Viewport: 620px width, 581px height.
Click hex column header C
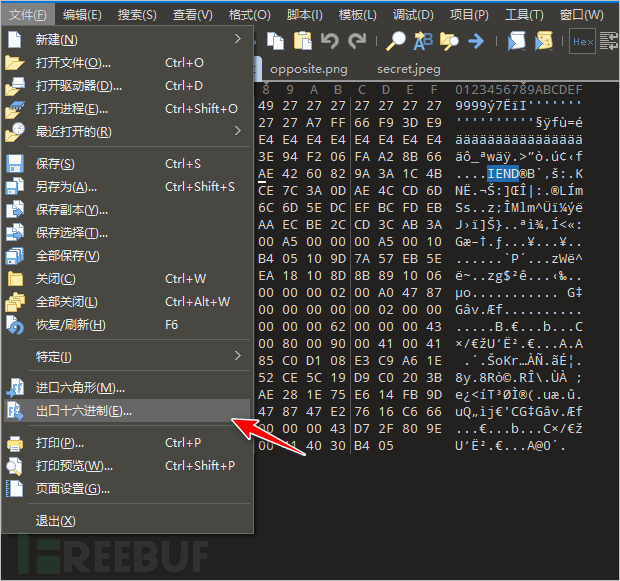pyautogui.click(x=362, y=90)
